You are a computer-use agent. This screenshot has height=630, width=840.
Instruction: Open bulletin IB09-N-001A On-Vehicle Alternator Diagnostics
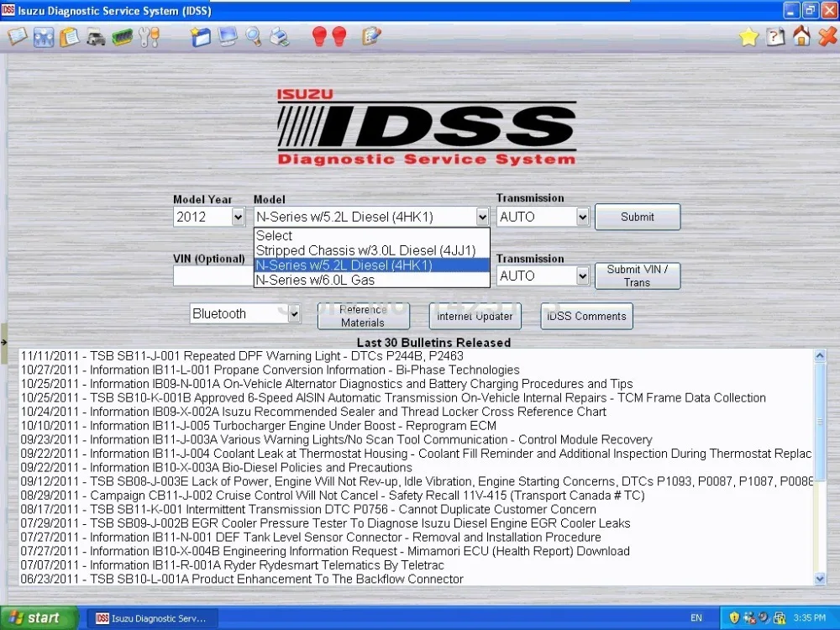point(327,384)
